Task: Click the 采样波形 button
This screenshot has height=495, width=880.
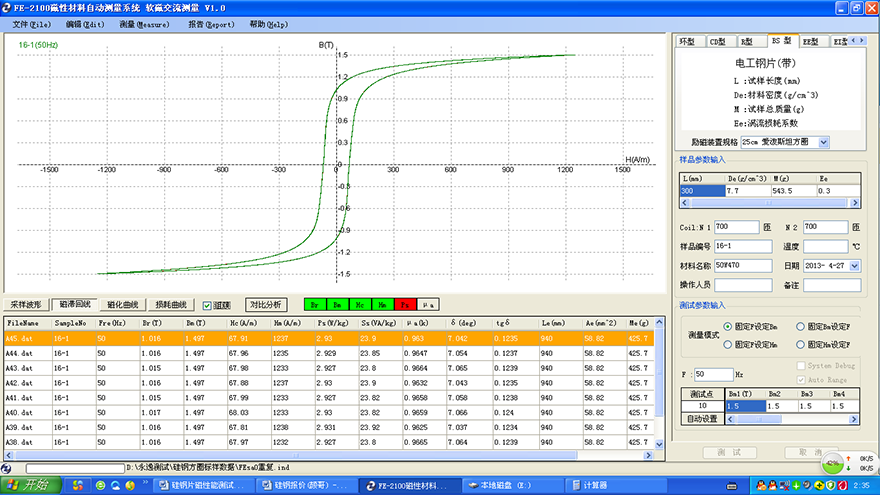Action: pos(26,305)
